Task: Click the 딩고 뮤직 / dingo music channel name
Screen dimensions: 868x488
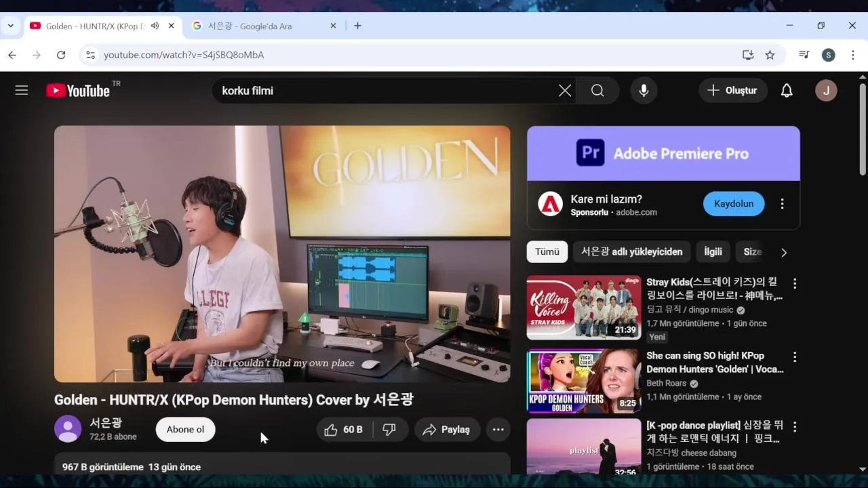Action: point(690,310)
